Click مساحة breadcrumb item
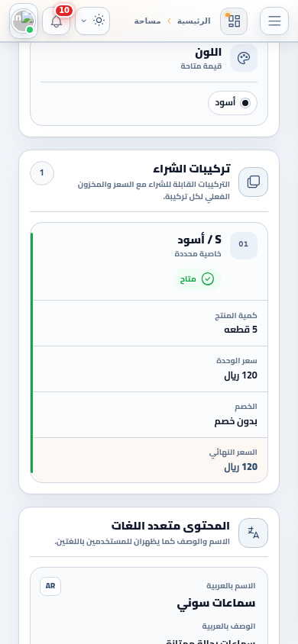This screenshot has height=644, width=298. coord(147,21)
